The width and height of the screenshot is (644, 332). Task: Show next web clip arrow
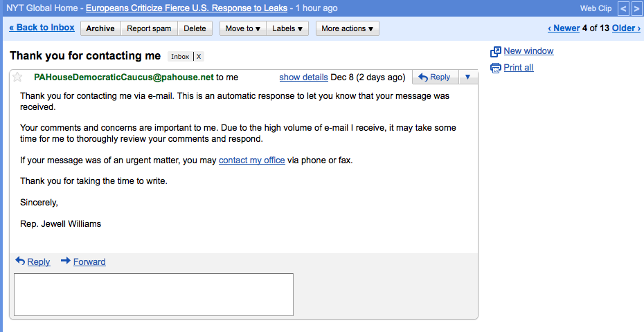point(636,8)
